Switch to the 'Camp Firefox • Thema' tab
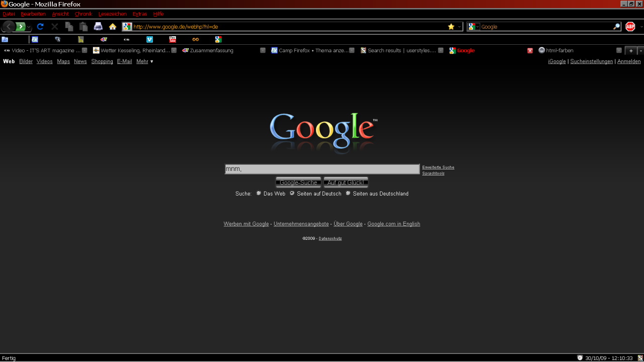Image resolution: width=644 pixels, height=362 pixels. click(x=313, y=50)
